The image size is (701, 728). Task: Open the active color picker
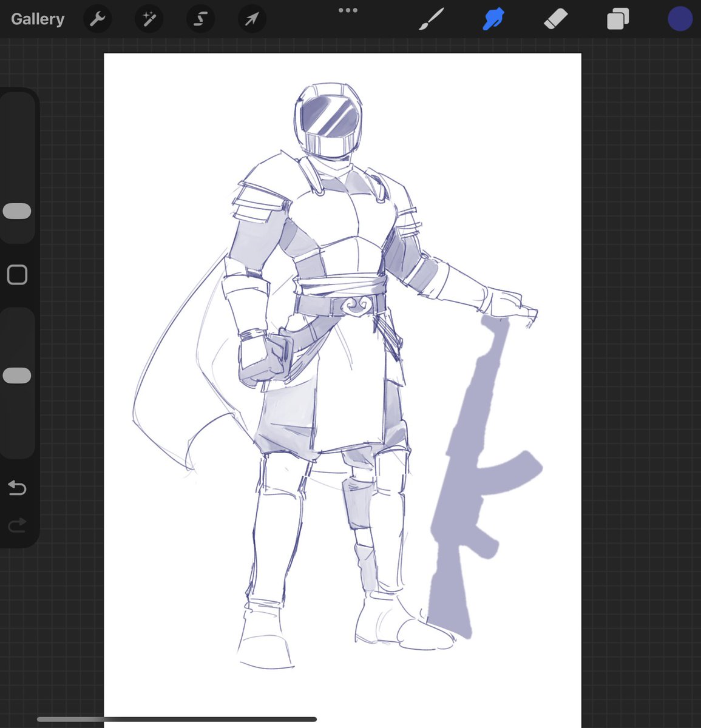pyautogui.click(x=680, y=19)
